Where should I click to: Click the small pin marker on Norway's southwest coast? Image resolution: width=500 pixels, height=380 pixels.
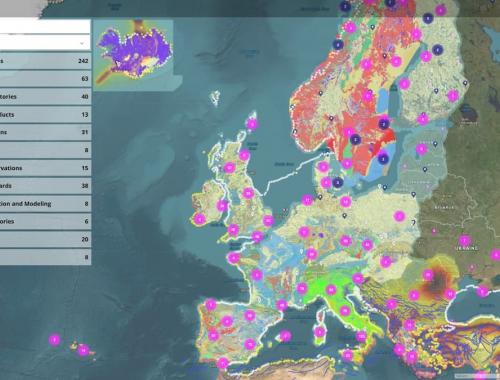tap(295, 132)
